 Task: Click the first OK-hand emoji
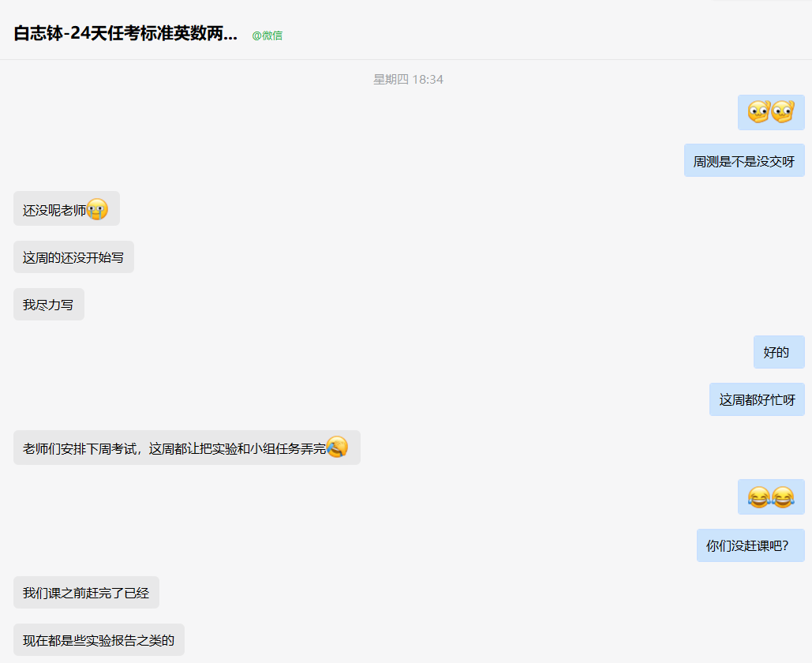pos(758,111)
